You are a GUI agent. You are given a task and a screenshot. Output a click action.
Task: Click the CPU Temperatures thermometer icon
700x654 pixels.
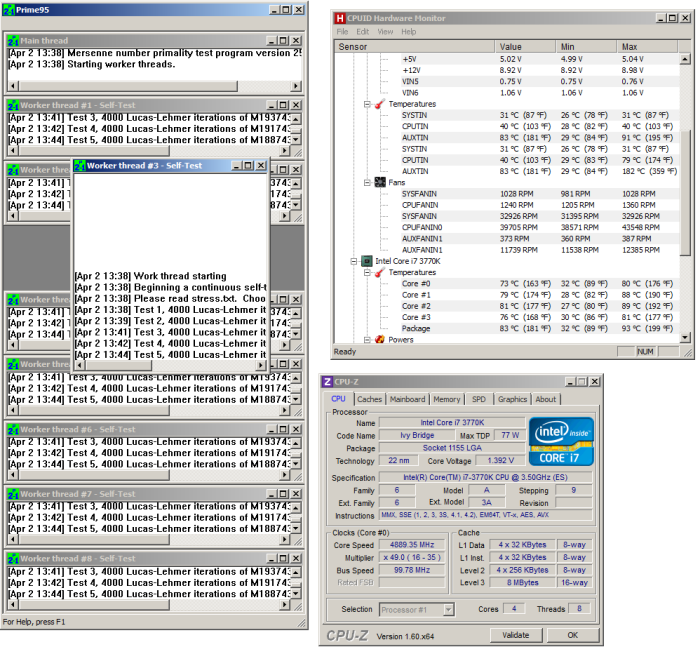point(380,272)
